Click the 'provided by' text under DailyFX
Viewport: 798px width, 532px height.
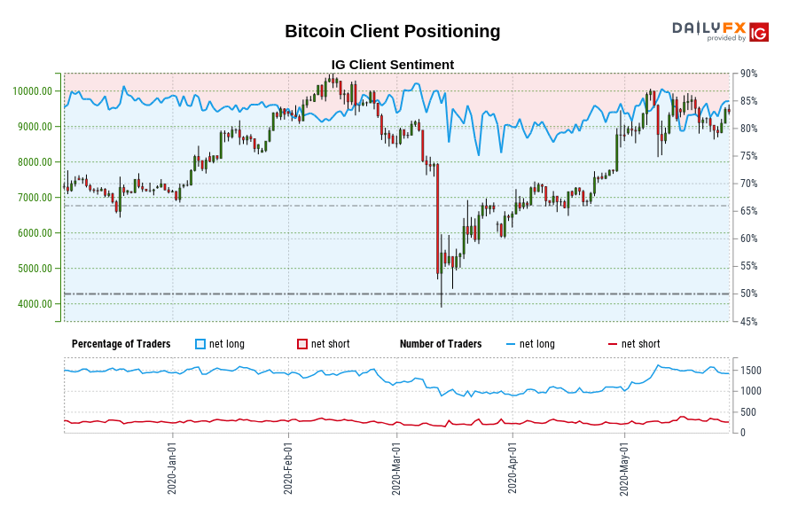tap(726, 38)
